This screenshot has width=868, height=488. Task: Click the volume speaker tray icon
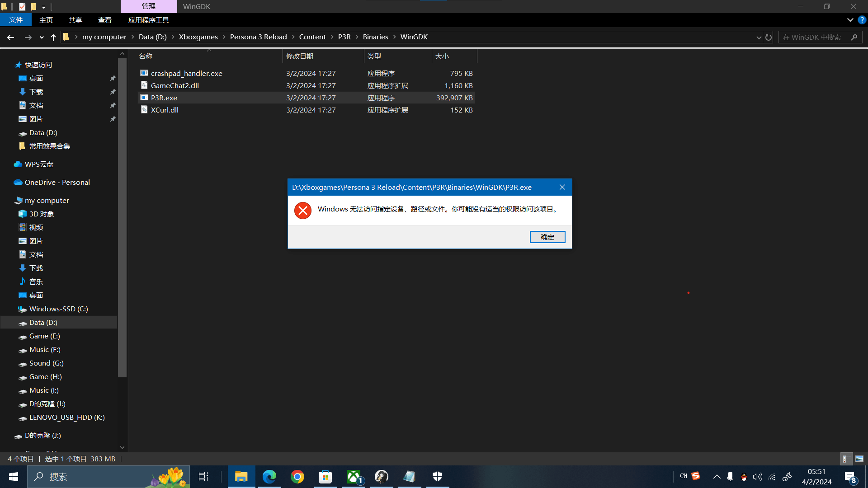click(x=757, y=477)
